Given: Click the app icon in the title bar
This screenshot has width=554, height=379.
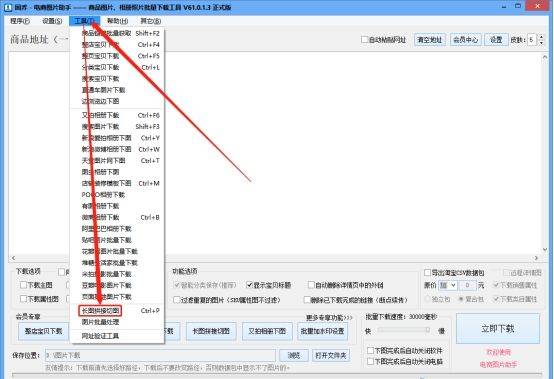Looking at the screenshot, I should tap(7, 7).
